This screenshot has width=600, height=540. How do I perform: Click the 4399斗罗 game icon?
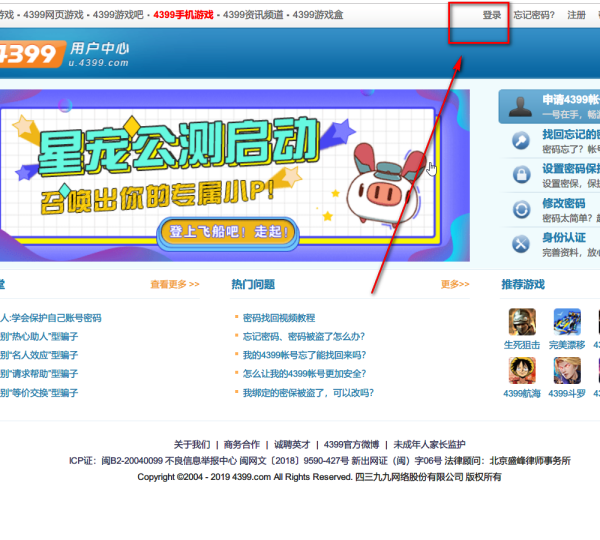click(567, 370)
